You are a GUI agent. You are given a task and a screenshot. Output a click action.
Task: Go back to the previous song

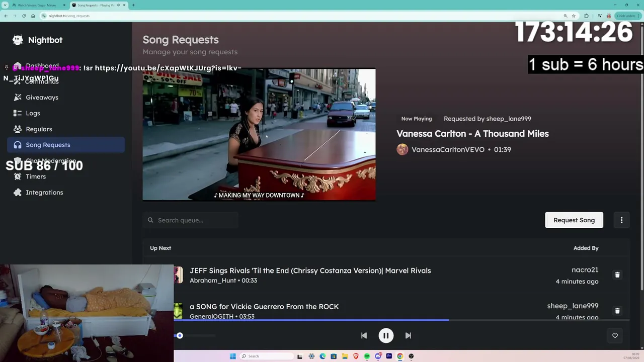click(x=364, y=336)
